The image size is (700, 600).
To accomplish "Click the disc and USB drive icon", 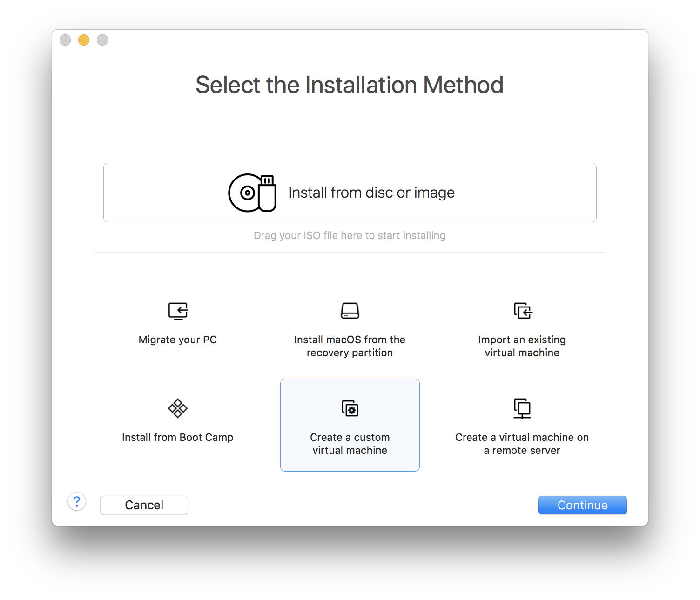I will [252, 193].
